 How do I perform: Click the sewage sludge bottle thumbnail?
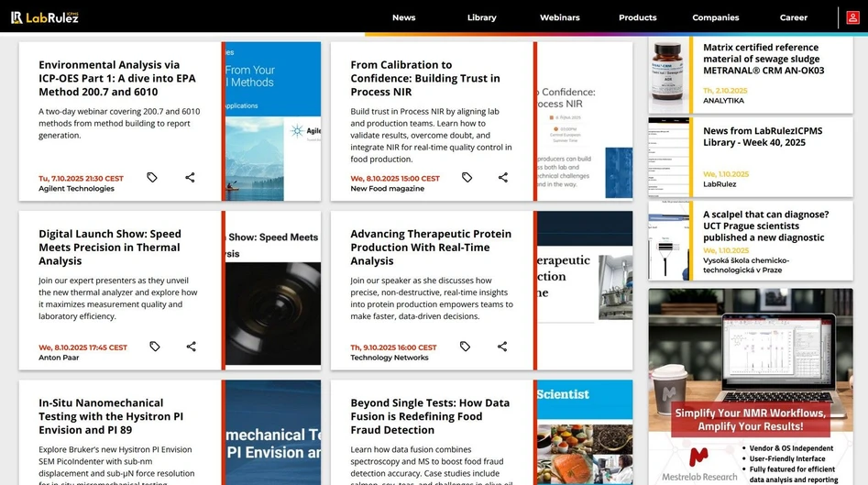click(x=668, y=75)
